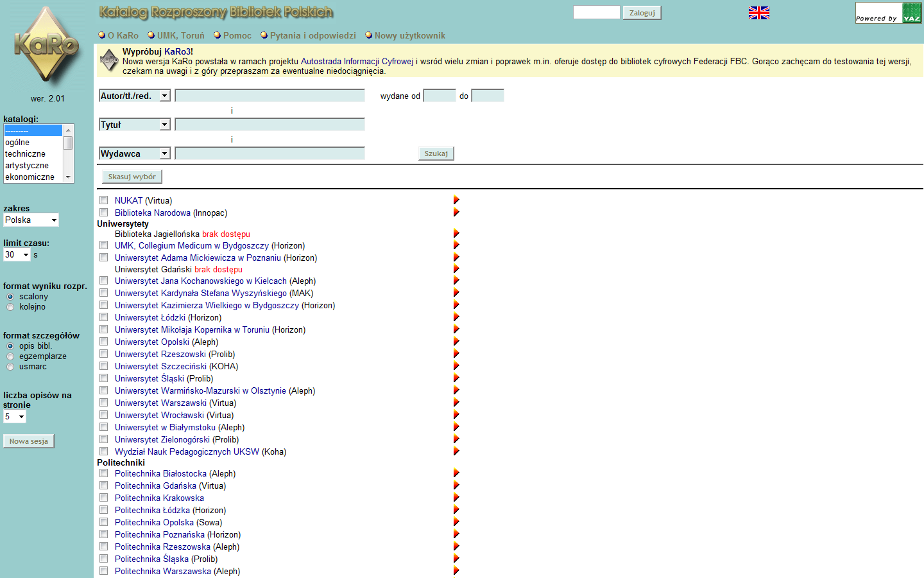Click the red arrow for Politechnika Opolska
The width and height of the screenshot is (924, 578).
point(456,522)
